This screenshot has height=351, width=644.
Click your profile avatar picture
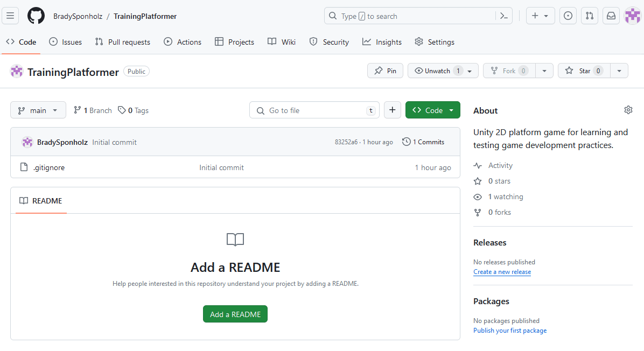tap(632, 16)
